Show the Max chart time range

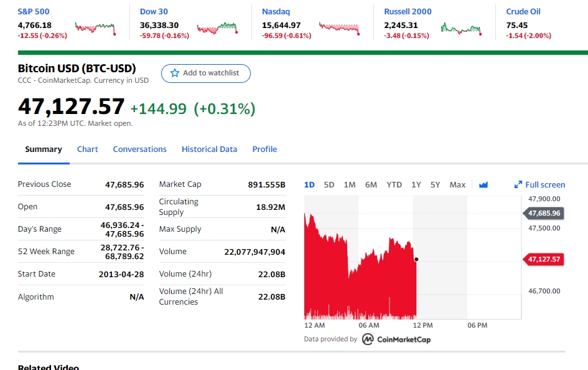457,185
